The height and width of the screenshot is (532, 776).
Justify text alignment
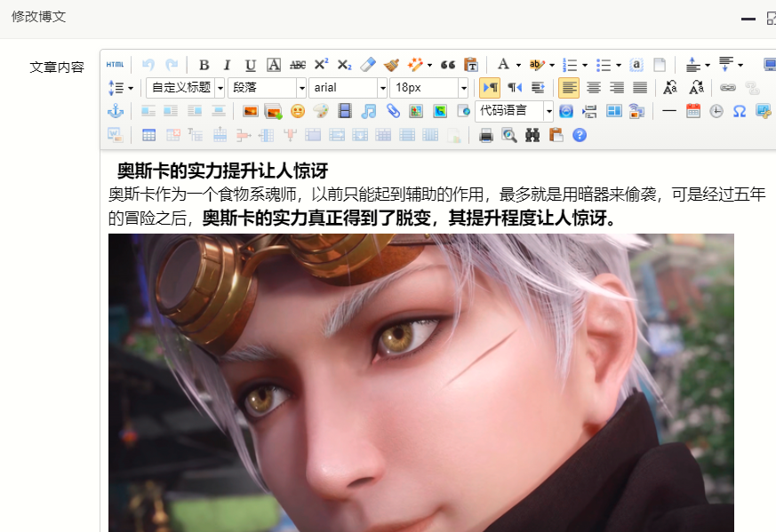[640, 88]
